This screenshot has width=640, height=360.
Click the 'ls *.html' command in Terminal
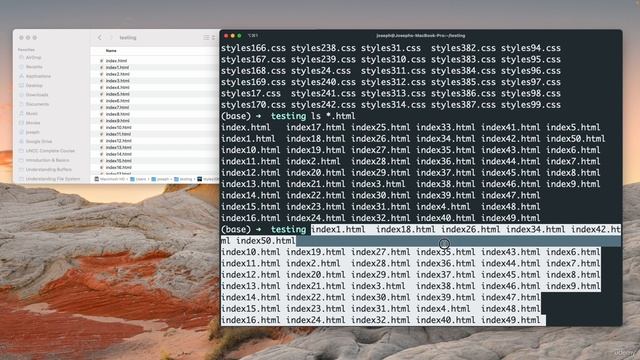coord(333,116)
